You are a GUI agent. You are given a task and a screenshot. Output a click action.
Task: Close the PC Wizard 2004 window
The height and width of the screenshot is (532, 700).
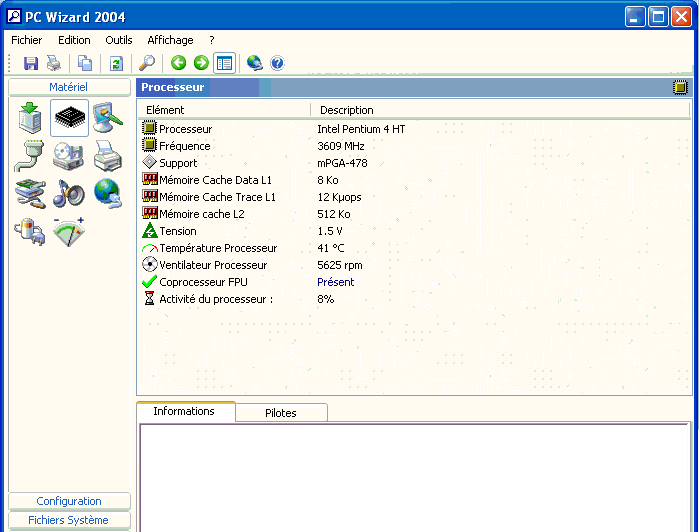click(681, 17)
